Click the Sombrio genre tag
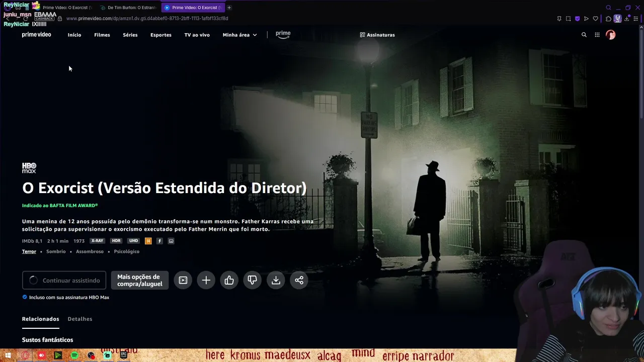The width and height of the screenshot is (644, 362). click(56, 251)
